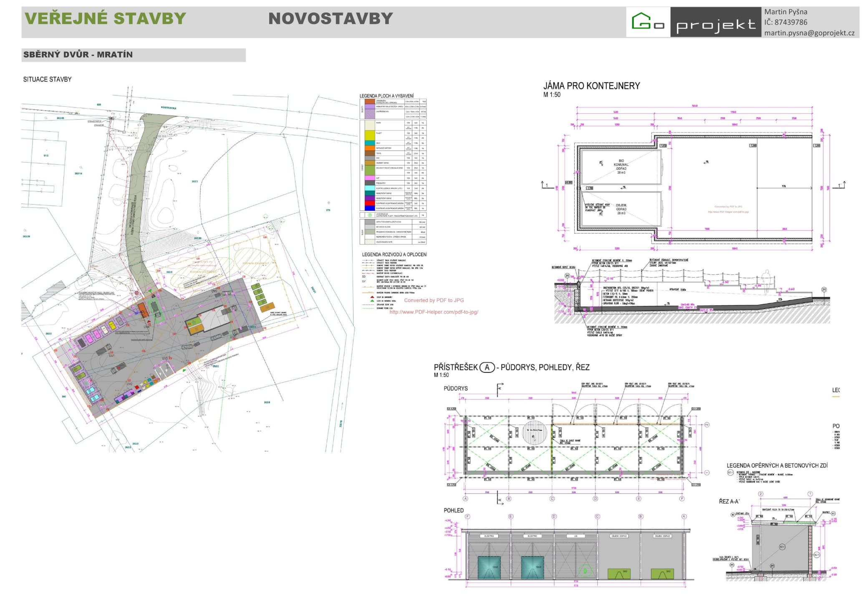Click the green circled LIS symbol in legend

[x=370, y=215]
